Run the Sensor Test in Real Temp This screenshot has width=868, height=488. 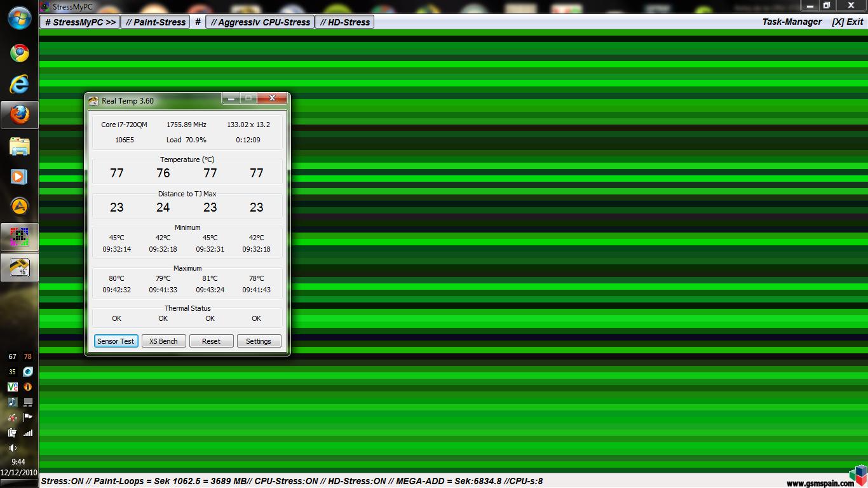pos(116,341)
